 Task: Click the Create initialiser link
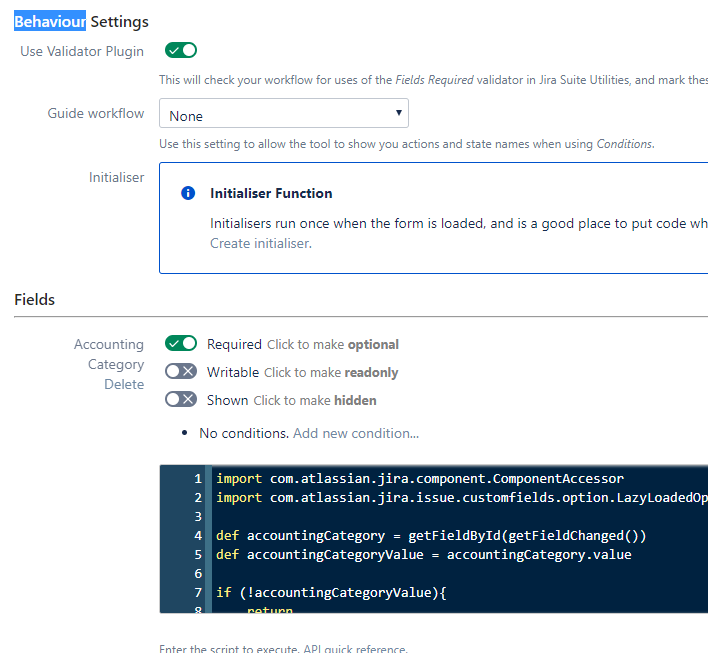pos(261,243)
